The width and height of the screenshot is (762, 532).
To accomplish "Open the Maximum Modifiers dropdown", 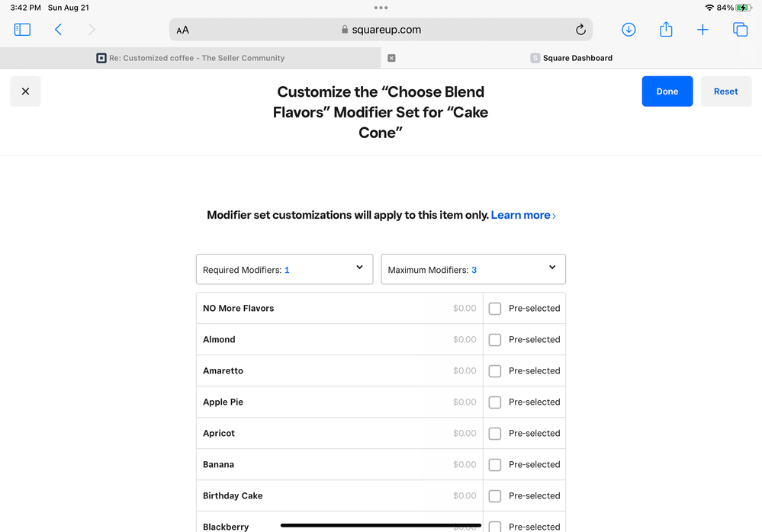I will point(473,269).
